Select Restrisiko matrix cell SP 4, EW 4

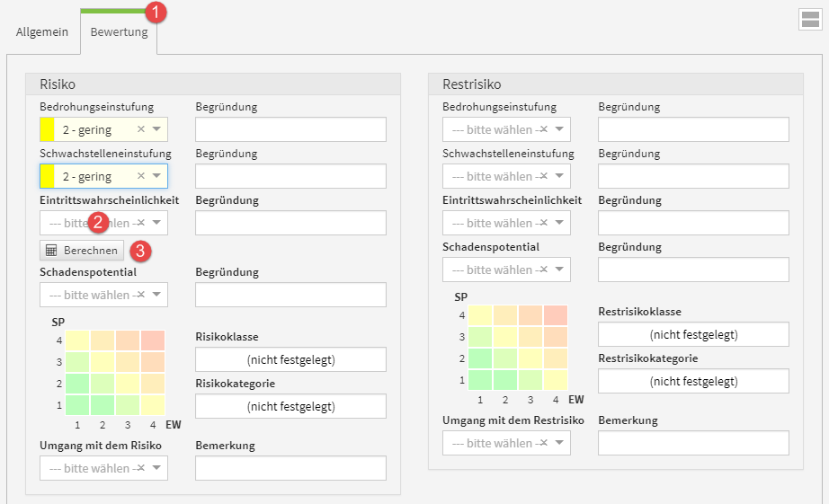(556, 314)
